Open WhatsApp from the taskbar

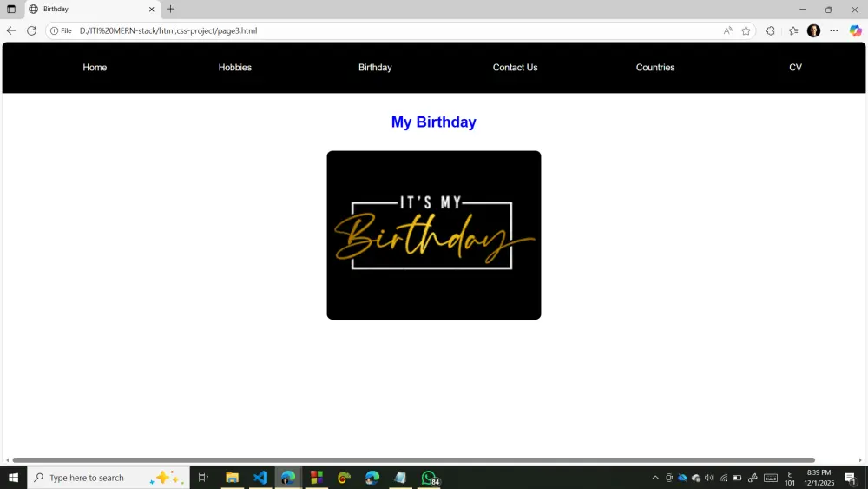(430, 478)
